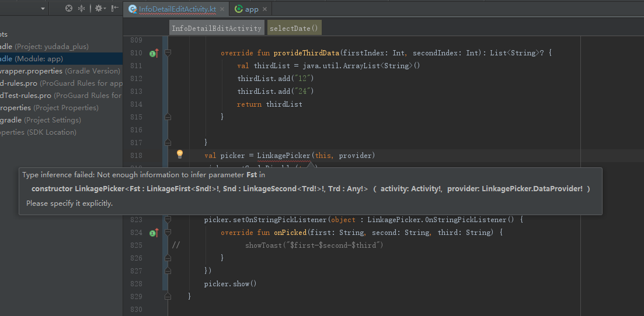Click the Gradle icon on the app tab
644x316 pixels.
[x=238, y=9]
